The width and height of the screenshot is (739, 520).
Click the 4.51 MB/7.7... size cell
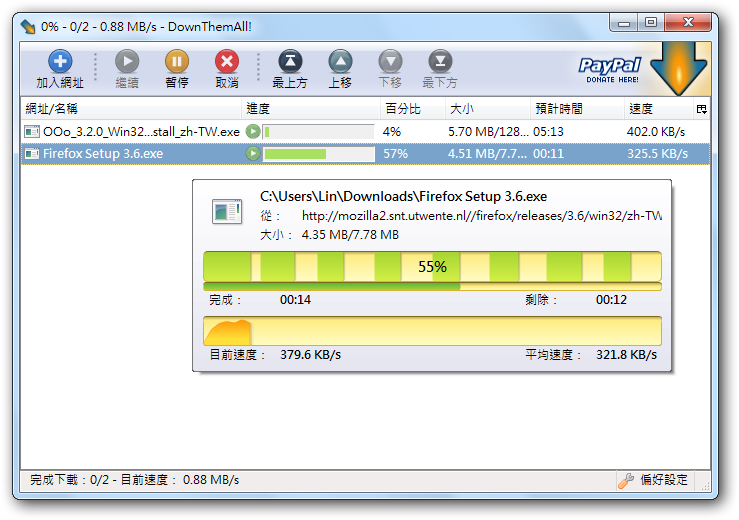(487, 154)
